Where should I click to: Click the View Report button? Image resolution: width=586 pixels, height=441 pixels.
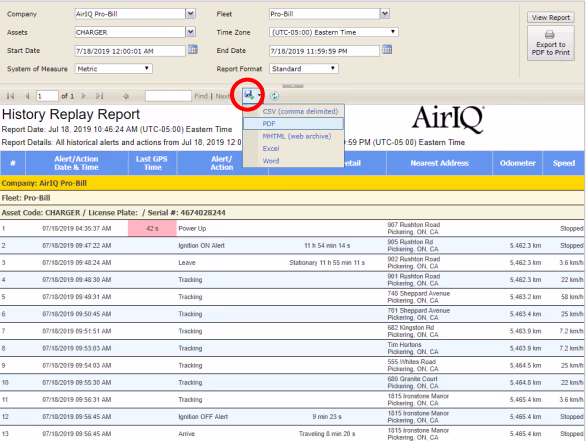tap(550, 18)
